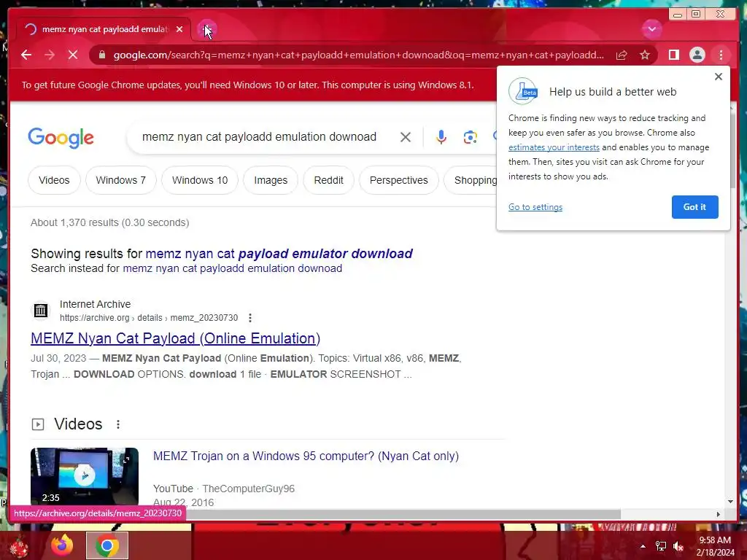Viewport: 747px width, 560px height.
Task: Click the archive.org details breadcrumb URL
Action: 149,318
